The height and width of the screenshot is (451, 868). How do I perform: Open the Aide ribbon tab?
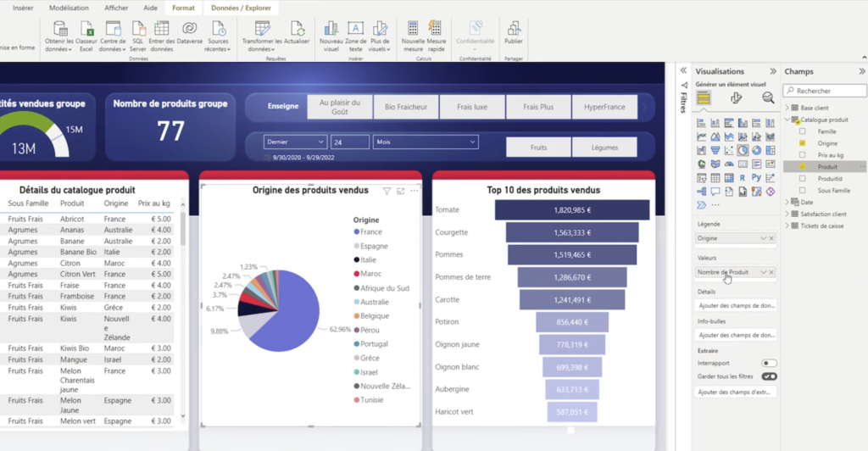coord(150,8)
